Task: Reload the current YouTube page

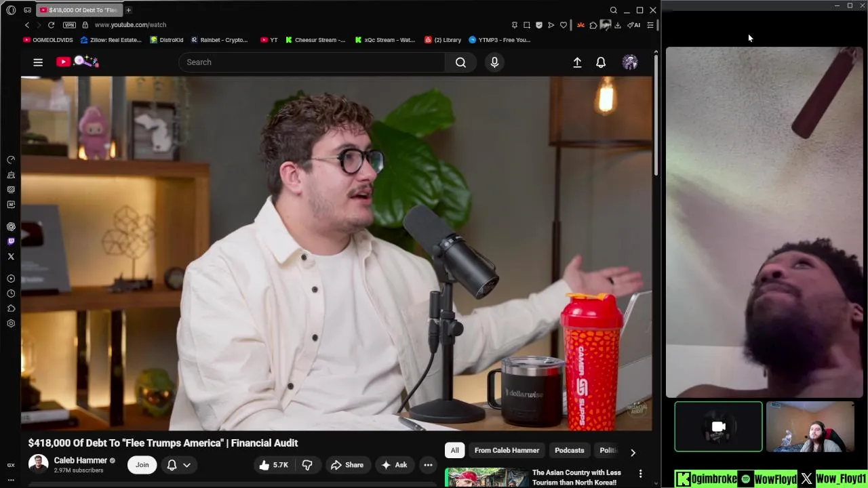Action: pyautogui.click(x=51, y=25)
